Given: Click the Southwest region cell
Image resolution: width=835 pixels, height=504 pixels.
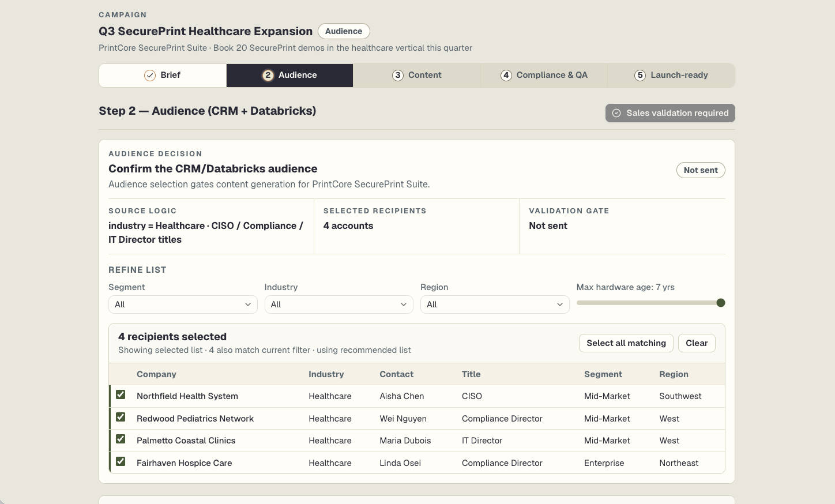Looking at the screenshot, I should (680, 396).
